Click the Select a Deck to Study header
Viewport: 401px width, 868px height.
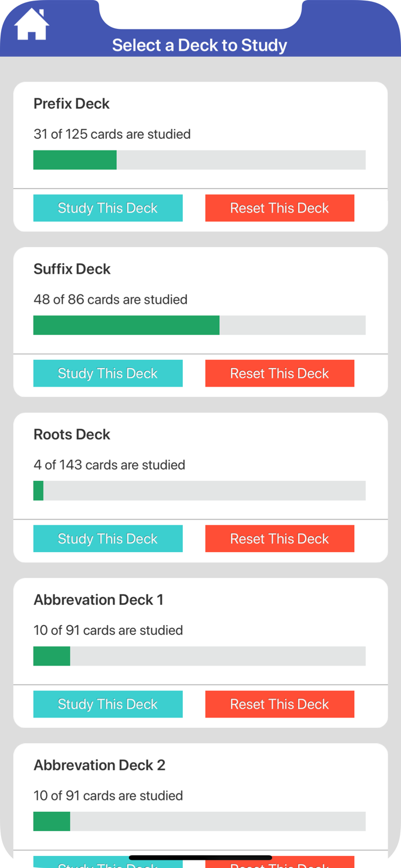[x=199, y=45]
